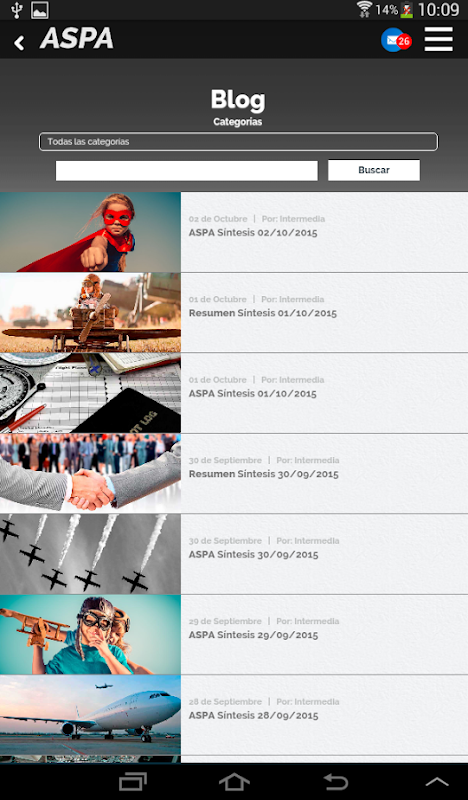Open the hamburger menu
Screen dimensions: 468x800
tap(438, 39)
